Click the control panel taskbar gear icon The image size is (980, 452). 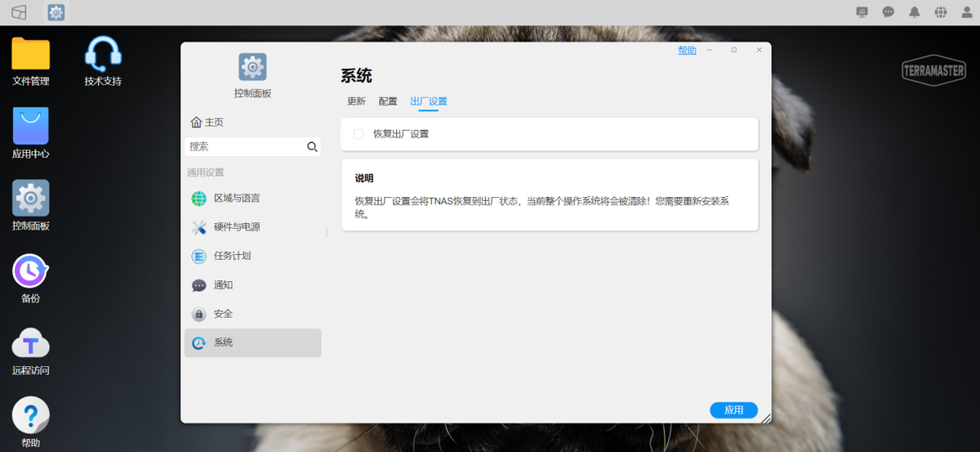click(x=56, y=12)
